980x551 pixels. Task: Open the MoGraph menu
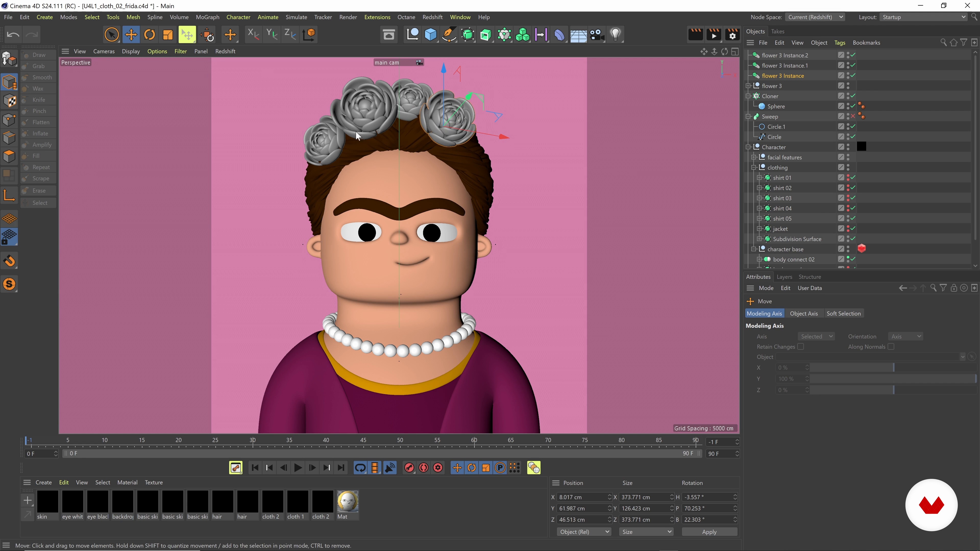(207, 17)
